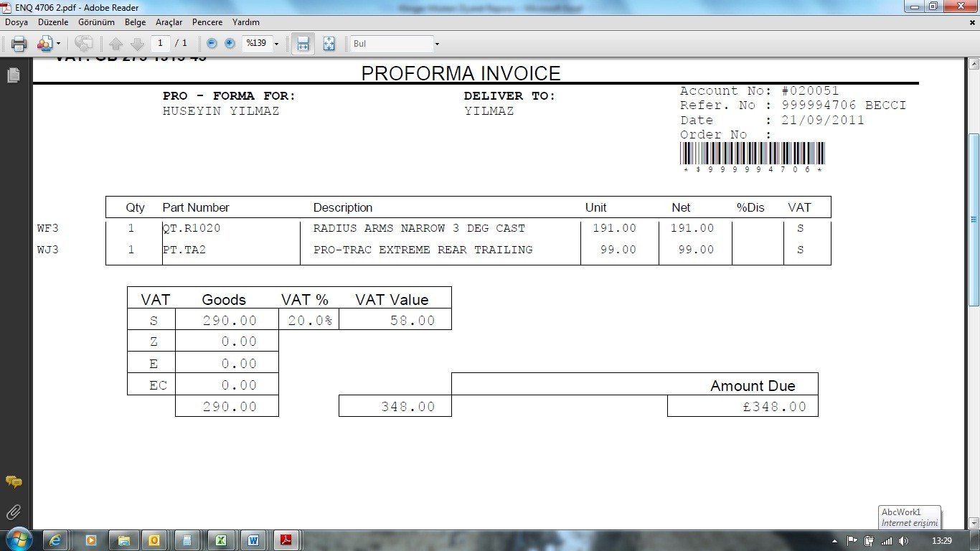
Task: Open the Görünüm menu
Action: click(96, 22)
